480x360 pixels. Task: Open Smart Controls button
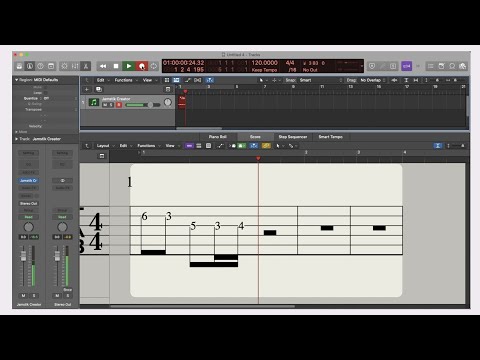[x=64, y=66]
